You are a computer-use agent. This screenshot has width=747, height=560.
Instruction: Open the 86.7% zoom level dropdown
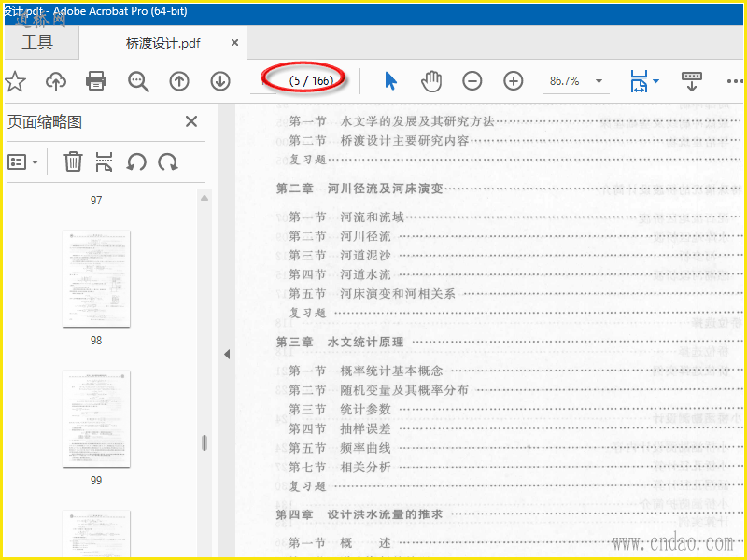pos(599,81)
